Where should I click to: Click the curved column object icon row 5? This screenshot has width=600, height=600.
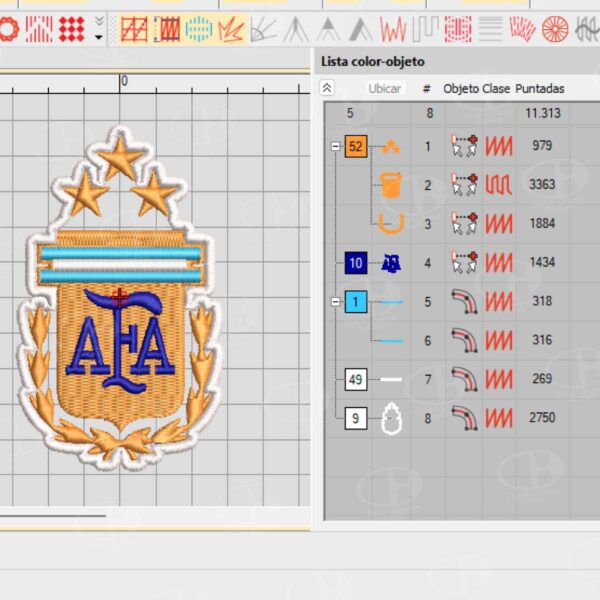464,302
